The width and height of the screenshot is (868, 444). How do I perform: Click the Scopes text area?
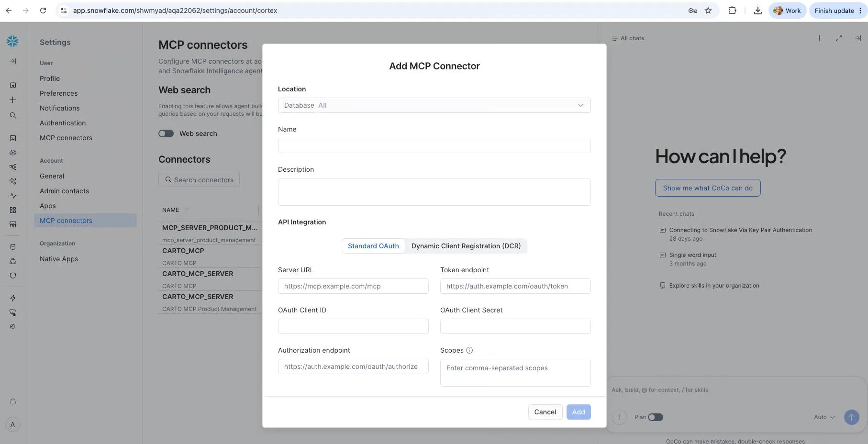[515, 373]
